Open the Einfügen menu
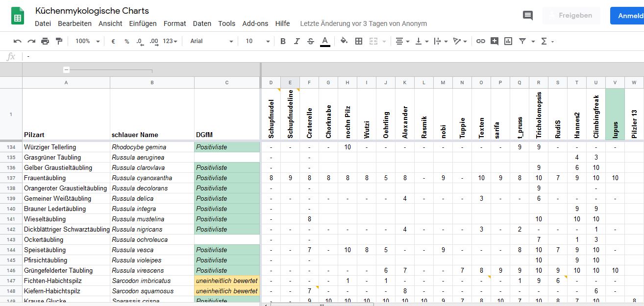The height and width of the screenshot is (306, 644). (x=143, y=24)
